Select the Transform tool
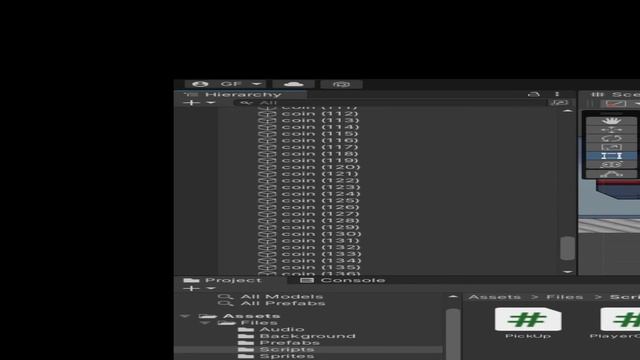 click(x=611, y=164)
